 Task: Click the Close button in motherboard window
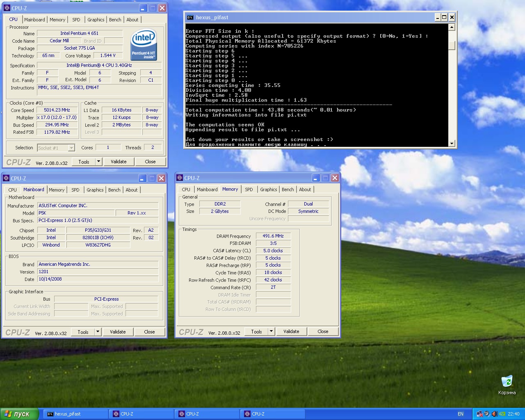149,332
